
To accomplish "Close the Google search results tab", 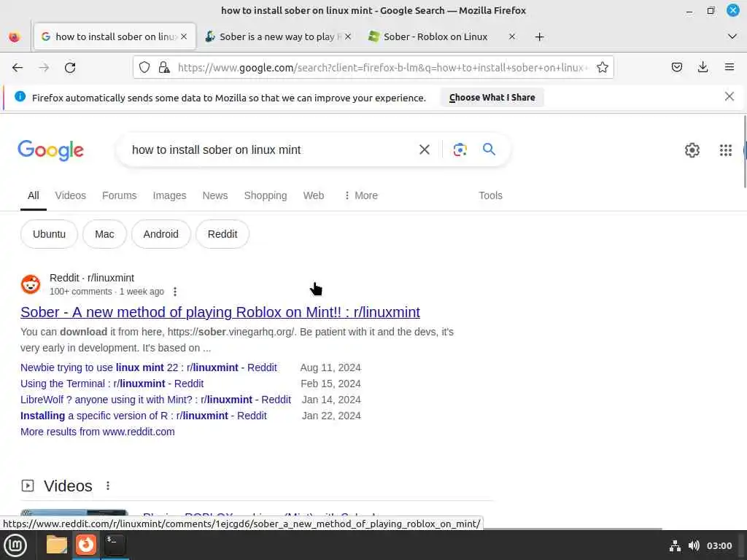I will (184, 36).
